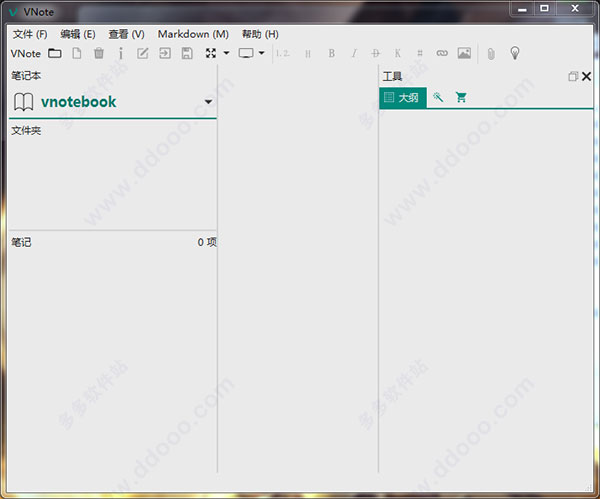Click the discard and exit icon

pyautogui.click(x=165, y=53)
